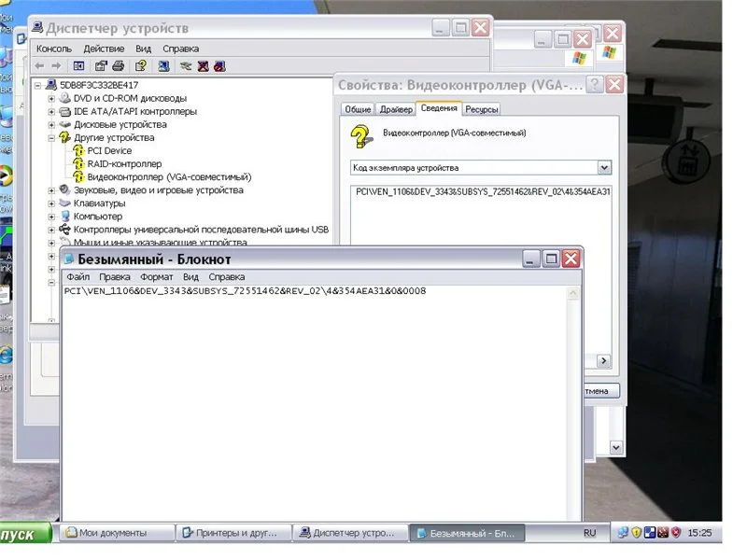This screenshot has width=747, height=560.
Task: Select the DVD and CD-ROM drives icon
Action: 64,98
